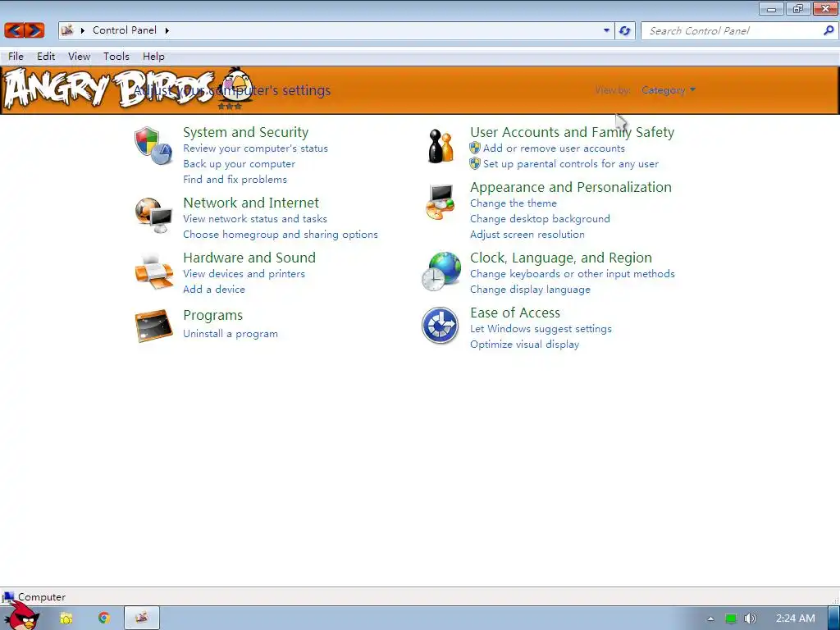Refresh the Control Panel view
Screen dimensions: 840x630
[624, 30]
